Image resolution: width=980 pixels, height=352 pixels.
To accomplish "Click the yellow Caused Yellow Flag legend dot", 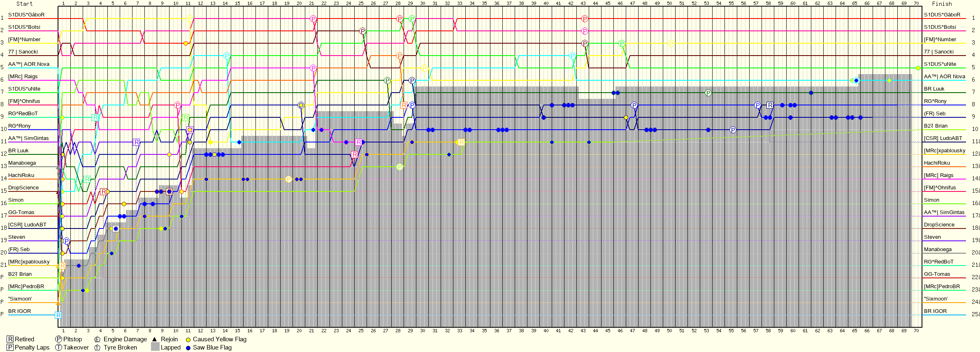I will 188,340.
